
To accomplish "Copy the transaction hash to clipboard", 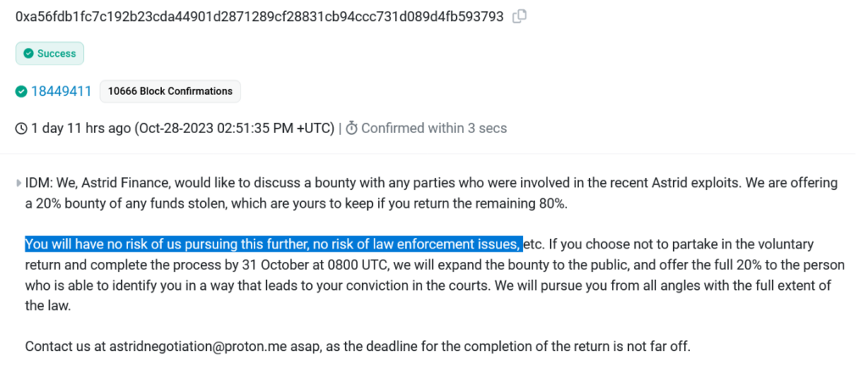I will click(520, 16).
